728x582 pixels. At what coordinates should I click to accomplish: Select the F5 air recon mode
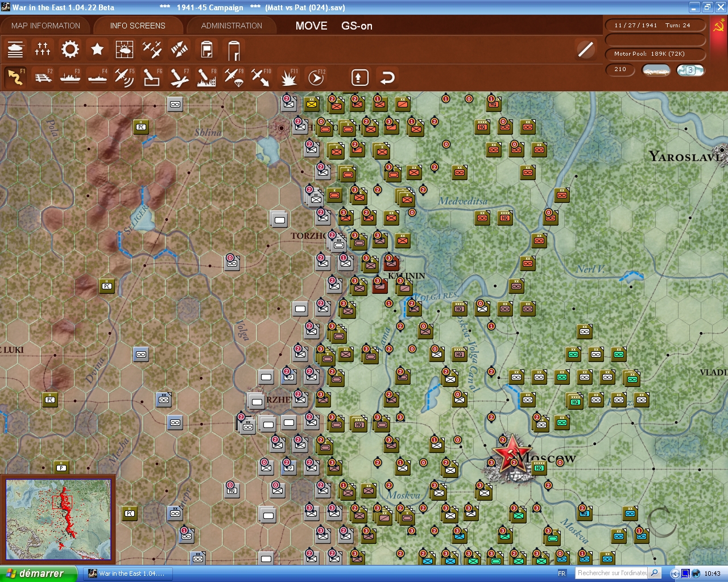(x=125, y=77)
